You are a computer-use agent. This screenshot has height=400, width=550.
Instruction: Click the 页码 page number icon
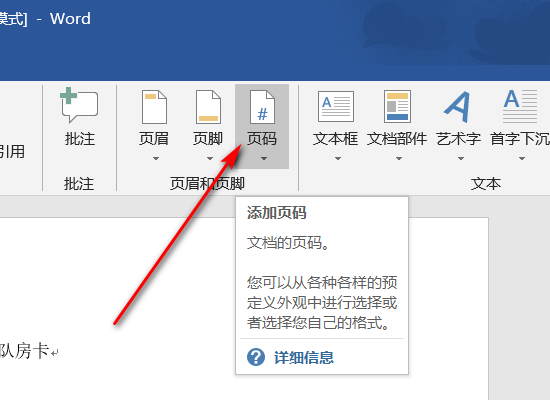click(262, 107)
